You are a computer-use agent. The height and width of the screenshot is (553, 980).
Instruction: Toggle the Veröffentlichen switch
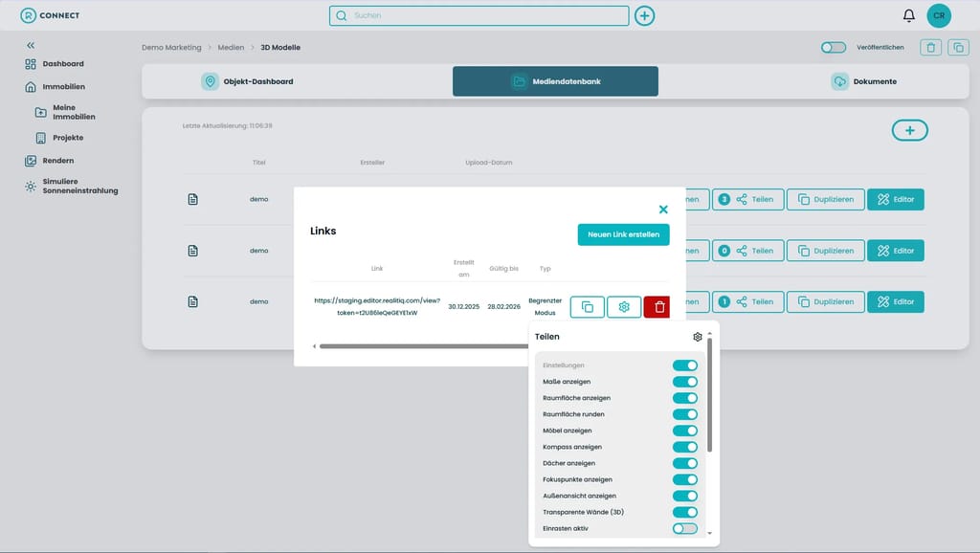click(834, 48)
